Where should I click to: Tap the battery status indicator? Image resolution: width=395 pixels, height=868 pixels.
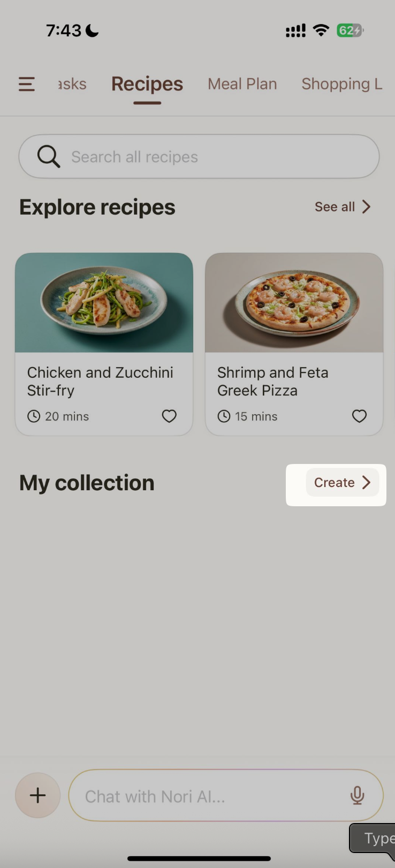pyautogui.click(x=350, y=31)
